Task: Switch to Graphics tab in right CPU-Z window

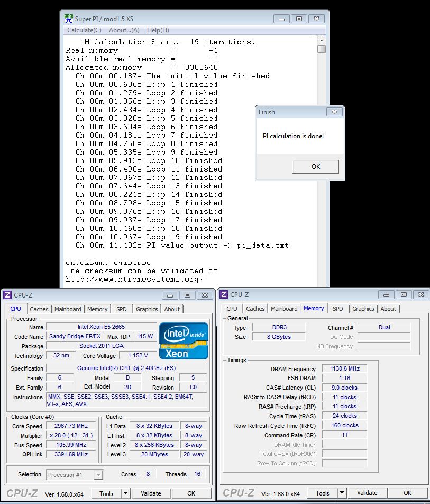Action: [x=363, y=309]
